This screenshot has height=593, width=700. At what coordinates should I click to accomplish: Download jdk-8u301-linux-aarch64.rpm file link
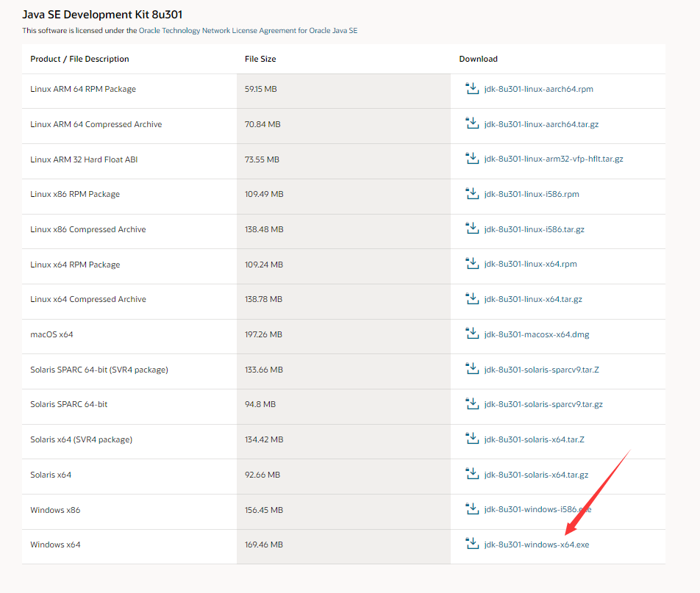[538, 89]
